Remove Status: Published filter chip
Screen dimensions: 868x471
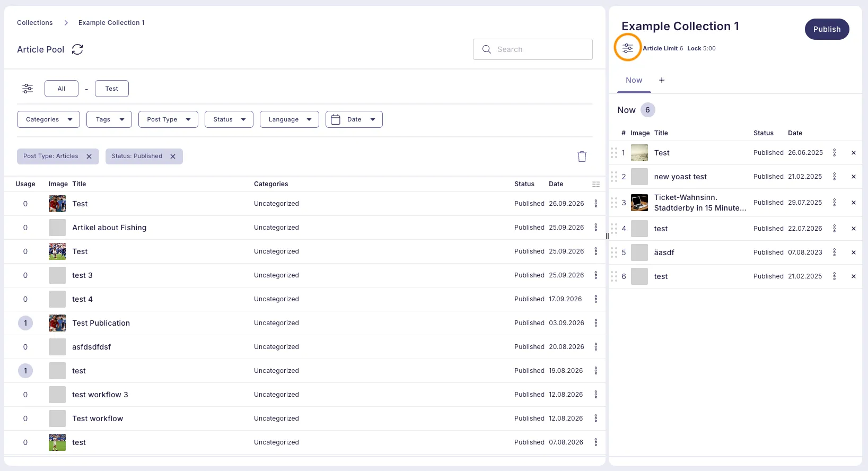173,156
